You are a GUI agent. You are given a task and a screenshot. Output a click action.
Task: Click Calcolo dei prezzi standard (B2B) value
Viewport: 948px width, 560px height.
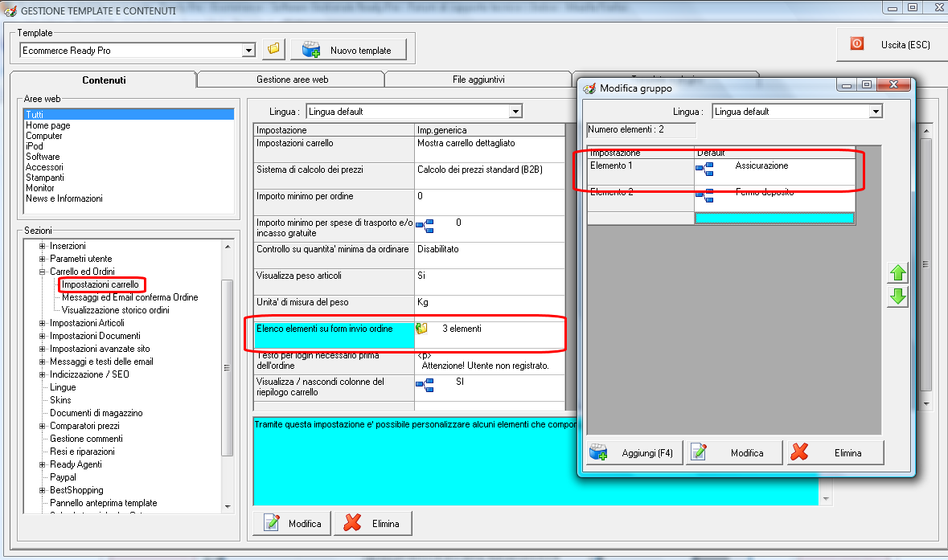(490, 176)
